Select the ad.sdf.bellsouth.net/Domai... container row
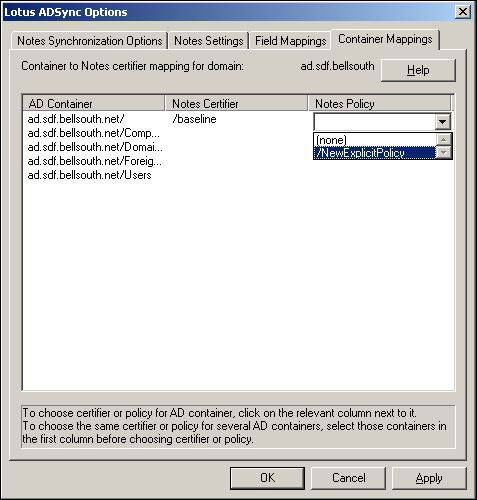This screenshot has width=477, height=500. point(95,147)
